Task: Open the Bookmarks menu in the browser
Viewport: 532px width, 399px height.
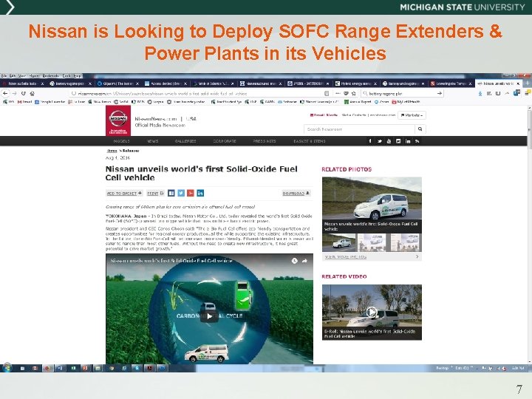Action: (51, 75)
